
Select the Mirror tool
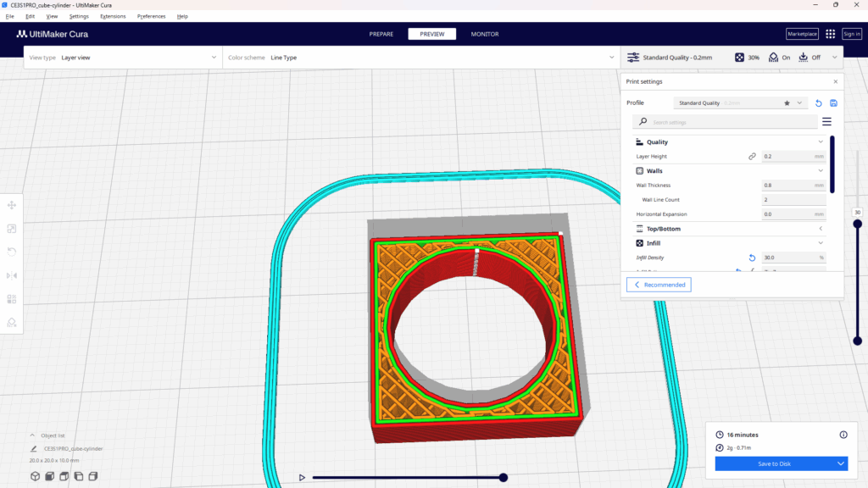pyautogui.click(x=12, y=274)
